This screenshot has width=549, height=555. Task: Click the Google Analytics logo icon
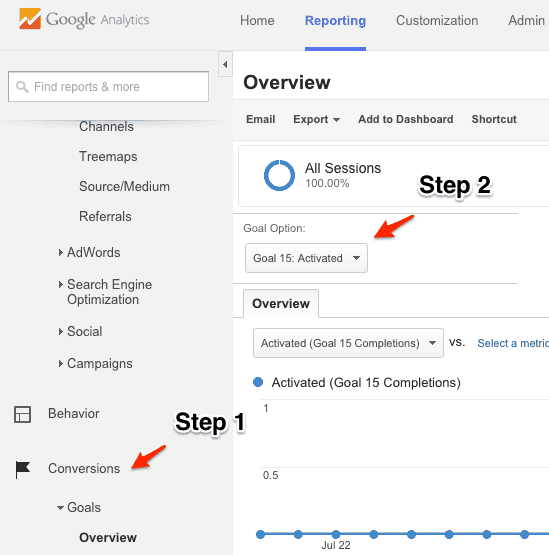30,19
